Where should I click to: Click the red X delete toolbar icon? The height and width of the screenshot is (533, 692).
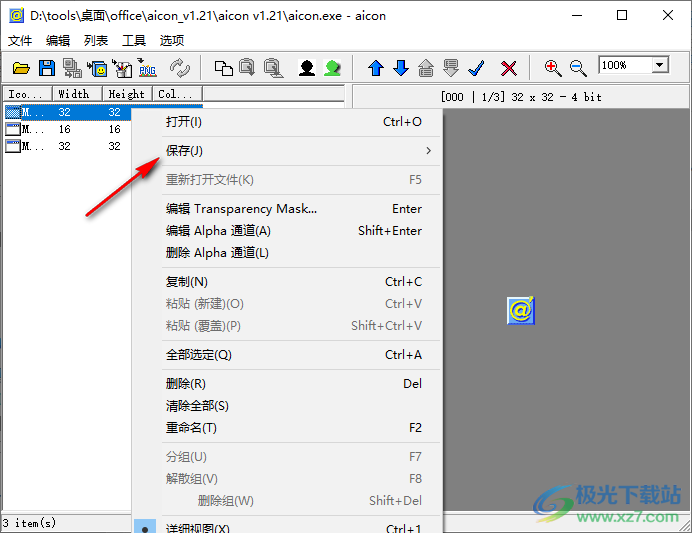coord(509,68)
